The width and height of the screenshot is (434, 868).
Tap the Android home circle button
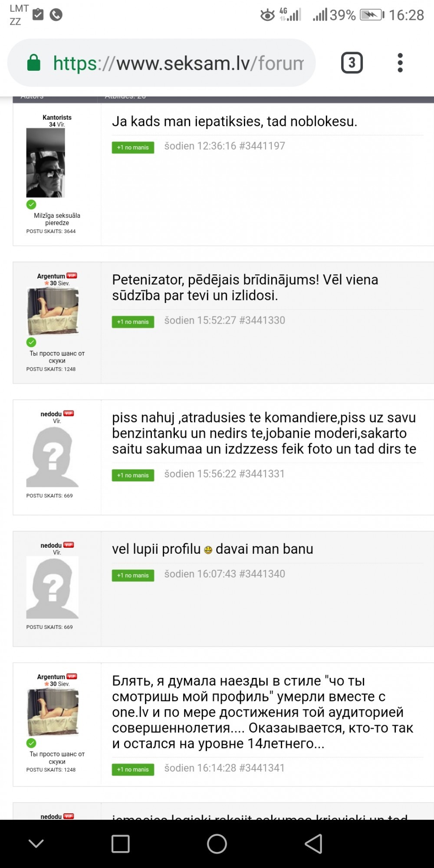click(217, 844)
